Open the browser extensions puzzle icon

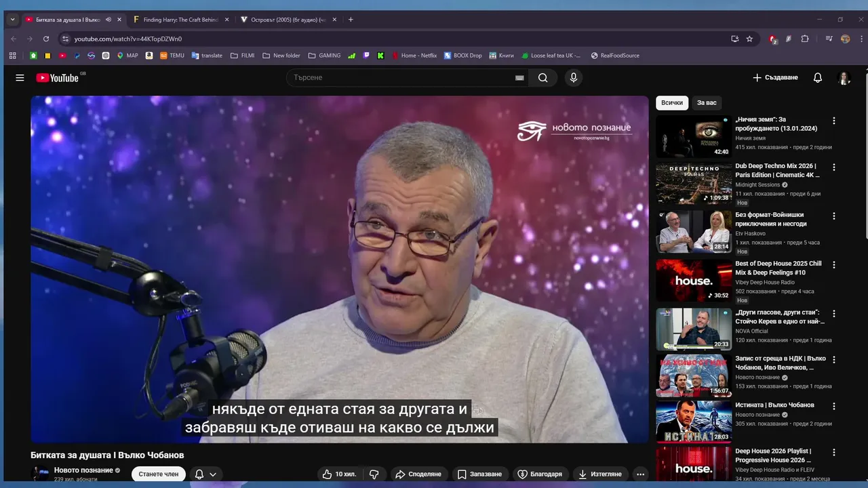pyautogui.click(x=805, y=39)
